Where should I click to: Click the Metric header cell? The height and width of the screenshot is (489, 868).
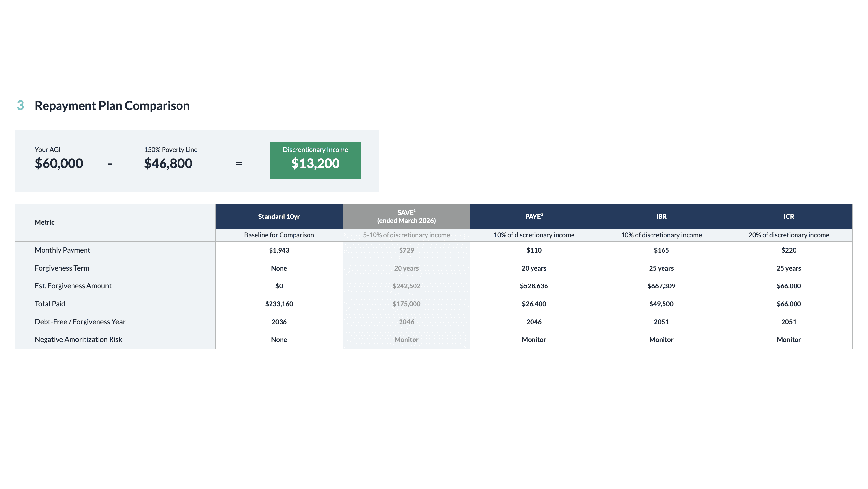(45, 222)
